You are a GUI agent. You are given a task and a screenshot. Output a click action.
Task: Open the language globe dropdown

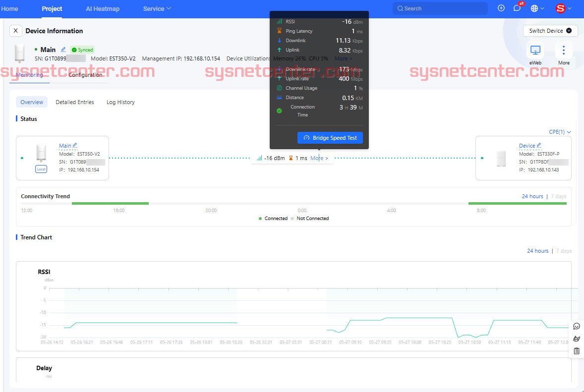(x=537, y=8)
